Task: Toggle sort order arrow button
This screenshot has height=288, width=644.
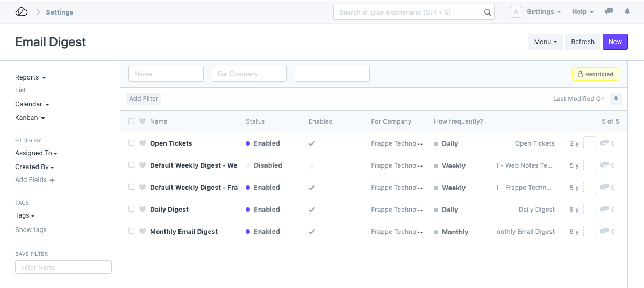Action: [616, 99]
